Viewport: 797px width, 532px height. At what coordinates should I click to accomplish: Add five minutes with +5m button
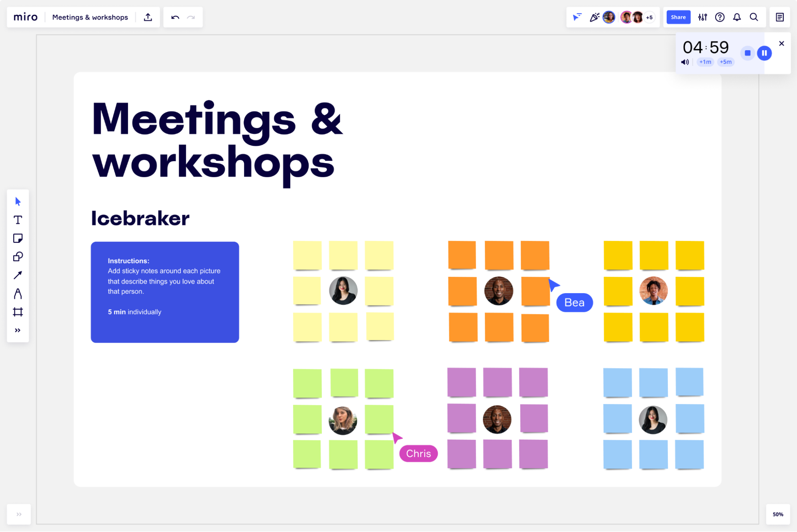point(726,62)
